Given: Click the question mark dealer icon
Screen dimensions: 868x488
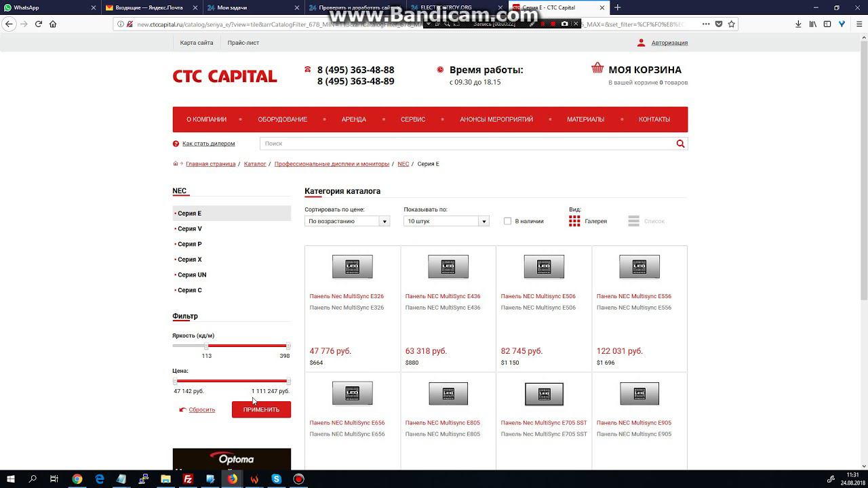Looking at the screenshot, I should pos(176,144).
